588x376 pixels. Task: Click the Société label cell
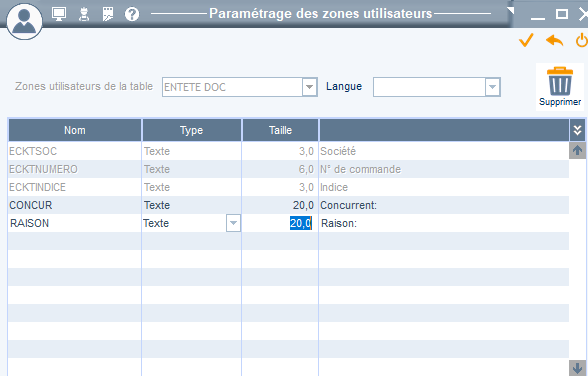444,151
